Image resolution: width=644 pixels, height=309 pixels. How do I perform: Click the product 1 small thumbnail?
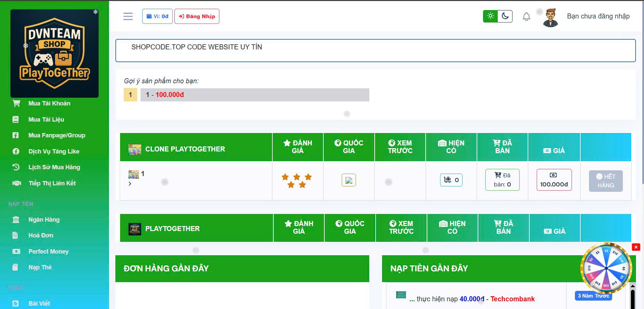tap(133, 174)
